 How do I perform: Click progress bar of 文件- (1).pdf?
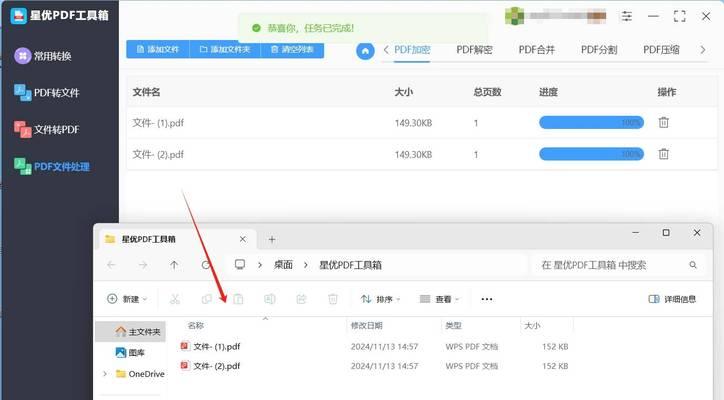tap(591, 122)
